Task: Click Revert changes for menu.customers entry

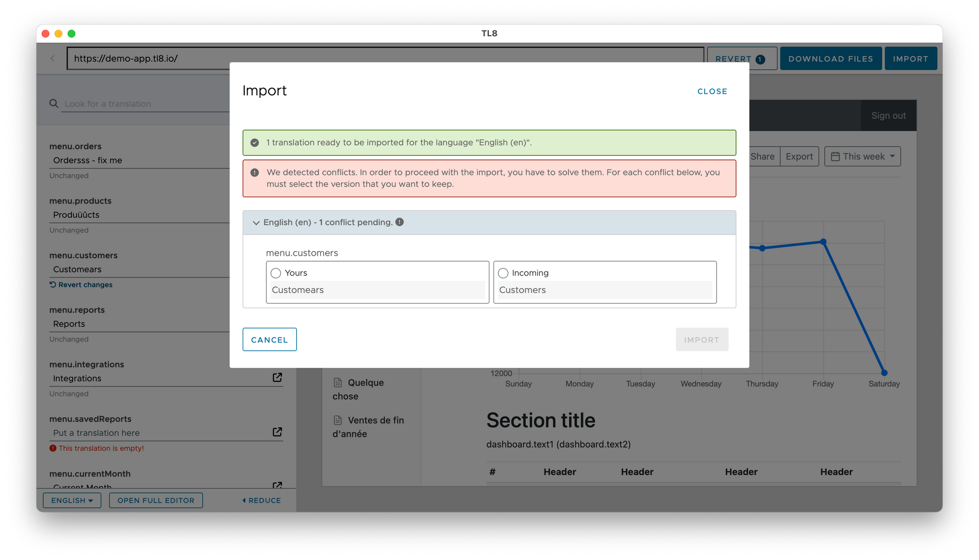Action: (81, 284)
